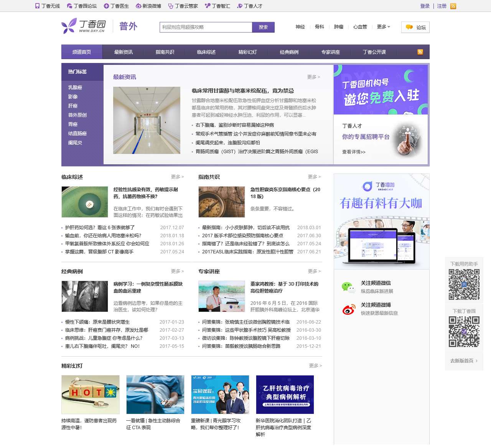
Task: Open the hospital corridor news thumbnail
Action: (147, 120)
